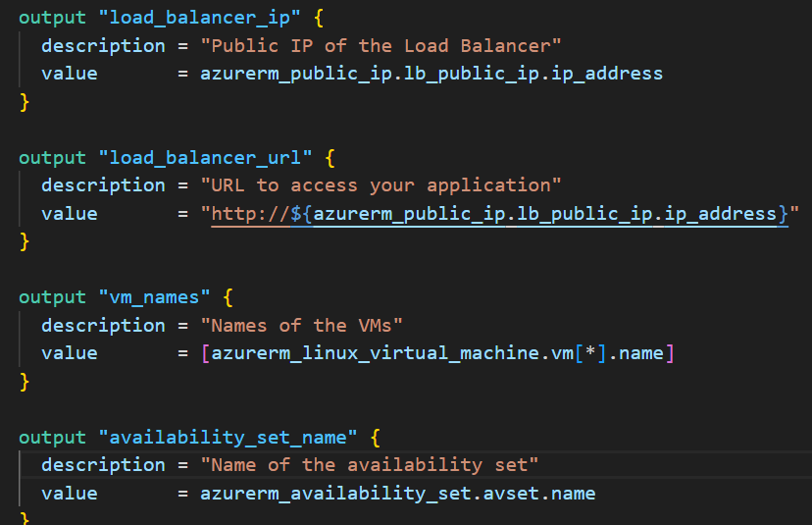Click the description key in vm_names block
This screenshot has width=812, height=525.
tap(103, 325)
